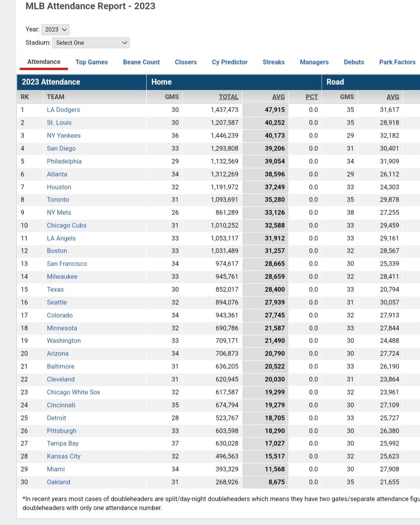Open the Philadelphia team link
The image size is (420, 525).
tap(64, 161)
